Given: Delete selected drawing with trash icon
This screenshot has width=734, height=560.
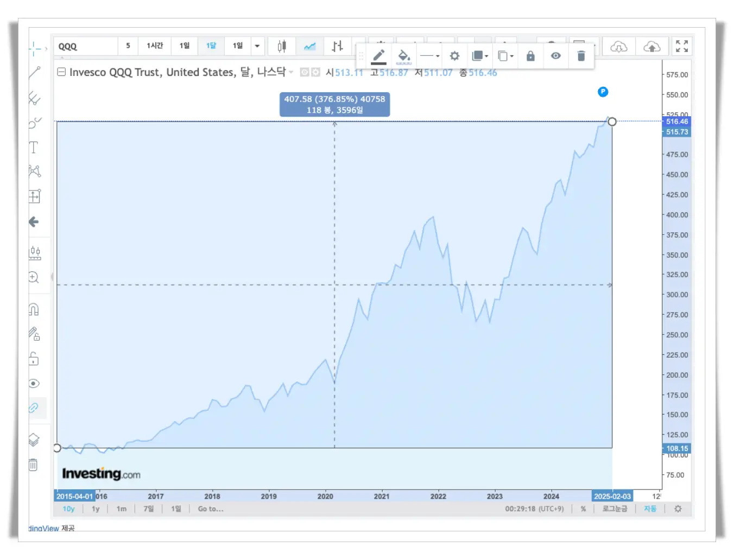Looking at the screenshot, I should click(581, 56).
